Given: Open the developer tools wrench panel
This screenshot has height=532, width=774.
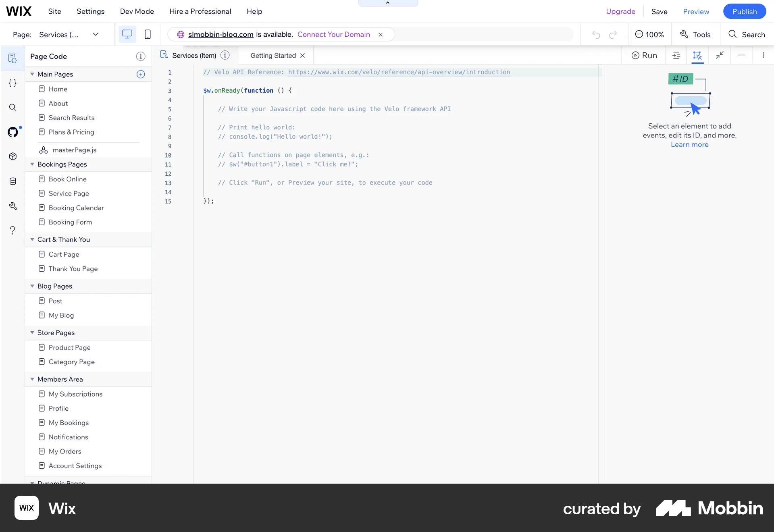Looking at the screenshot, I should (x=12, y=206).
